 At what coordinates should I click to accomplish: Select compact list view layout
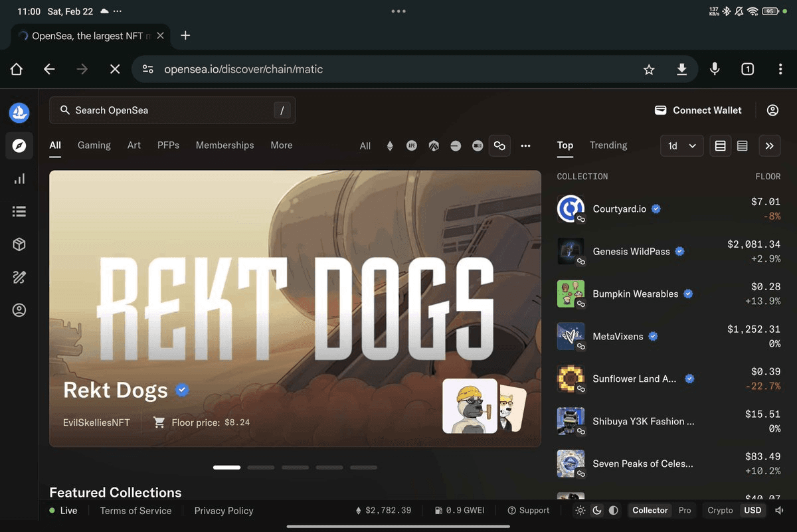point(743,146)
